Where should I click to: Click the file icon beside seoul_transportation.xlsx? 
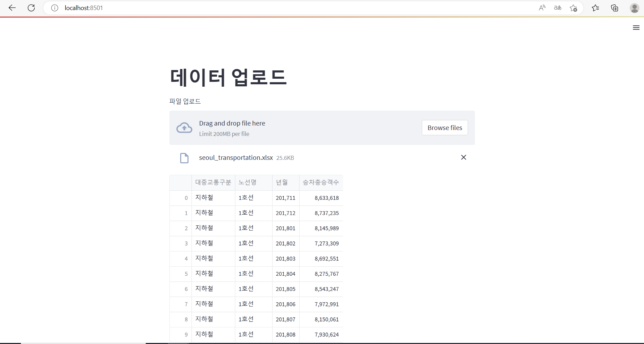coord(184,158)
